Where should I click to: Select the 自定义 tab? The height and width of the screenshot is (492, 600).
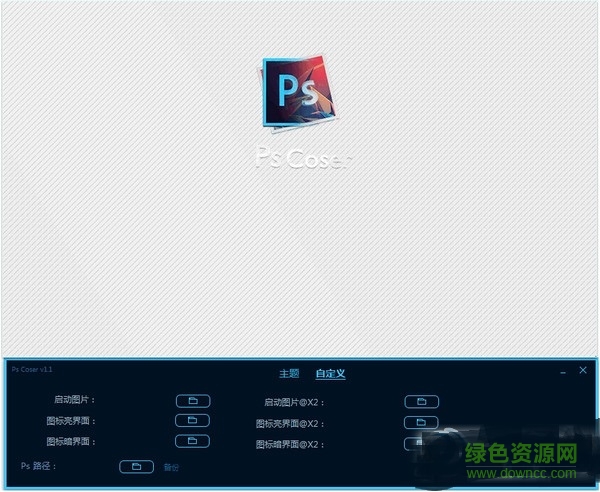pyautogui.click(x=330, y=374)
